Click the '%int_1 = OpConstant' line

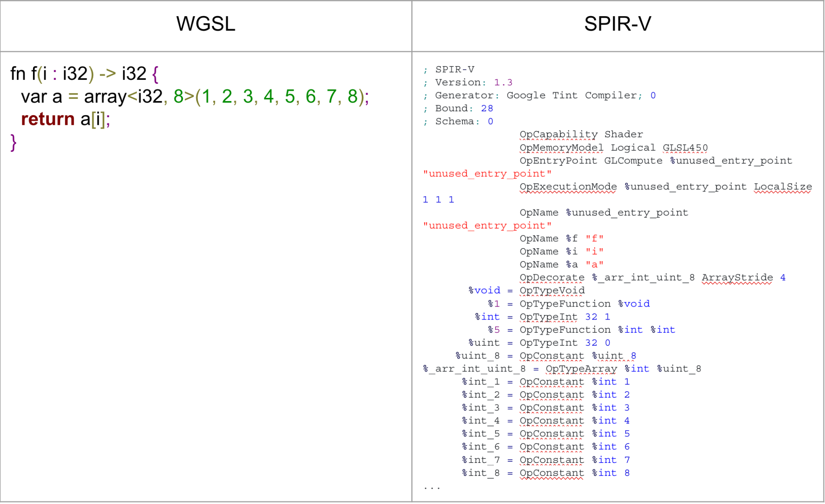point(545,382)
